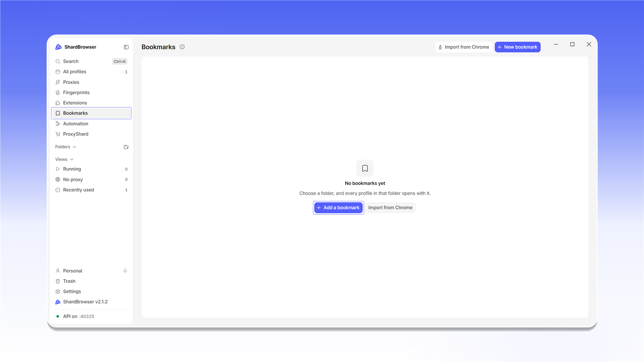The width and height of the screenshot is (644, 362).
Task: Show No proxy view
Action: (91, 179)
